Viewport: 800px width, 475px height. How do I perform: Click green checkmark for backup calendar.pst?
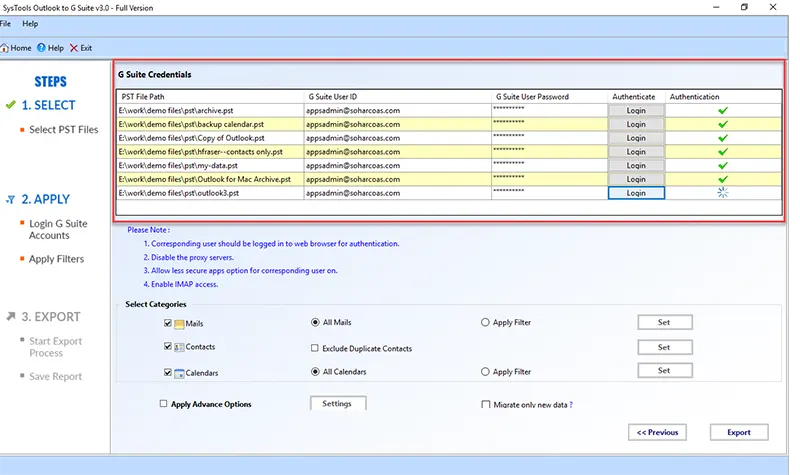pyautogui.click(x=722, y=124)
